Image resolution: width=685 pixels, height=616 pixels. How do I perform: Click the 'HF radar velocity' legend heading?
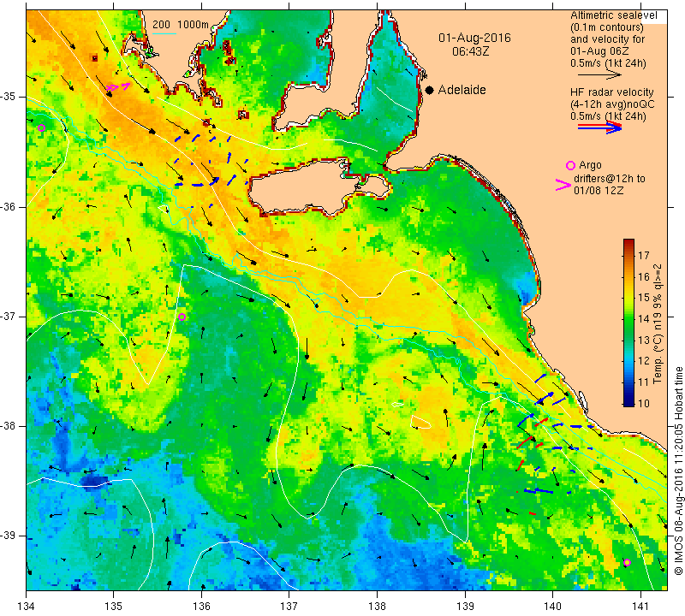tap(611, 92)
